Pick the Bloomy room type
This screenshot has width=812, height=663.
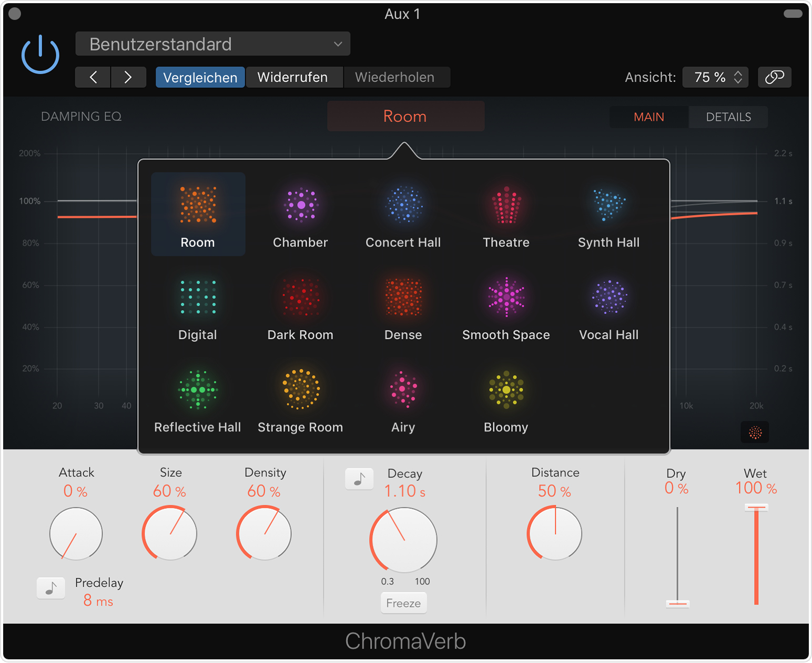click(x=506, y=390)
